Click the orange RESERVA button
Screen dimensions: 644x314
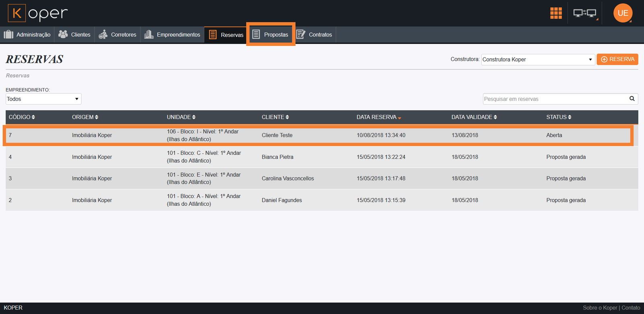617,59
